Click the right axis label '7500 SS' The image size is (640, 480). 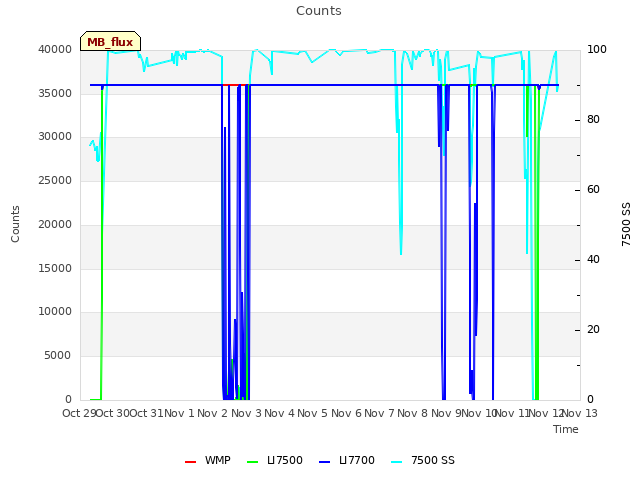tap(626, 224)
